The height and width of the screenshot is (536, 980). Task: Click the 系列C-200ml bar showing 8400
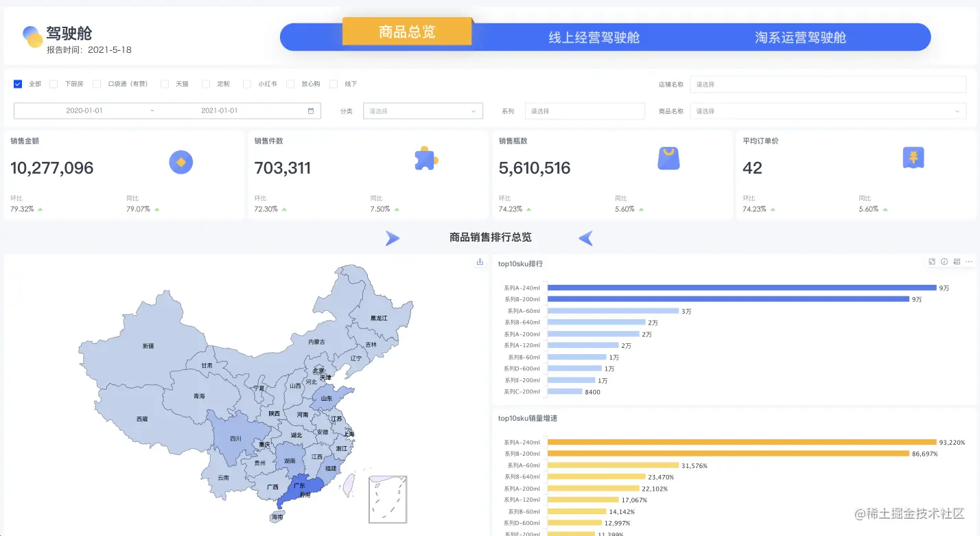tap(564, 391)
